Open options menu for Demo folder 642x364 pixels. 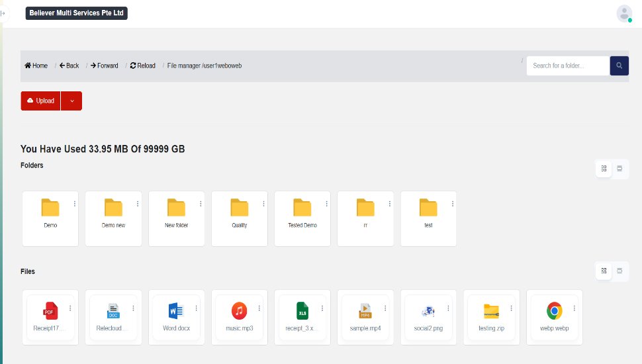[x=75, y=204]
